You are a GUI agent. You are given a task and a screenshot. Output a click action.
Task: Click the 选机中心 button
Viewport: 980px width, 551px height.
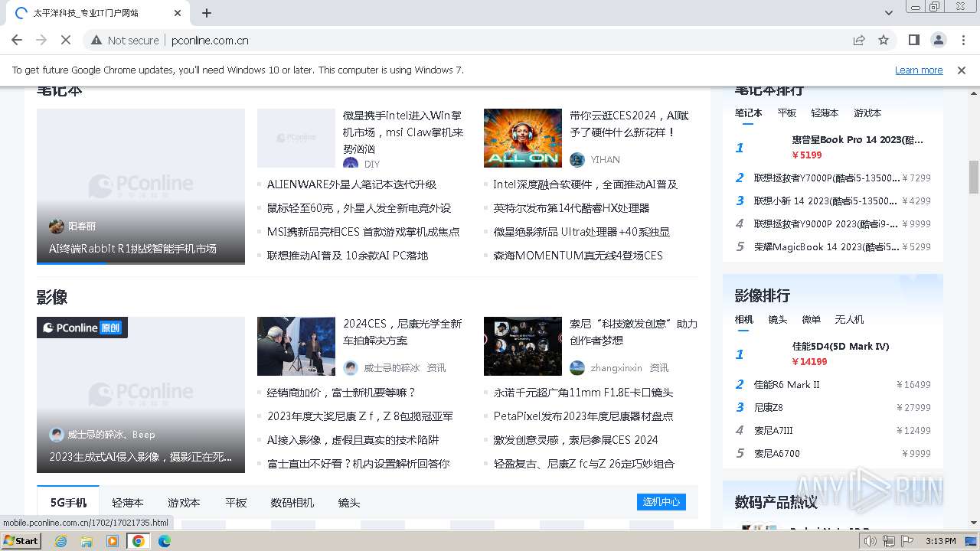[661, 502]
